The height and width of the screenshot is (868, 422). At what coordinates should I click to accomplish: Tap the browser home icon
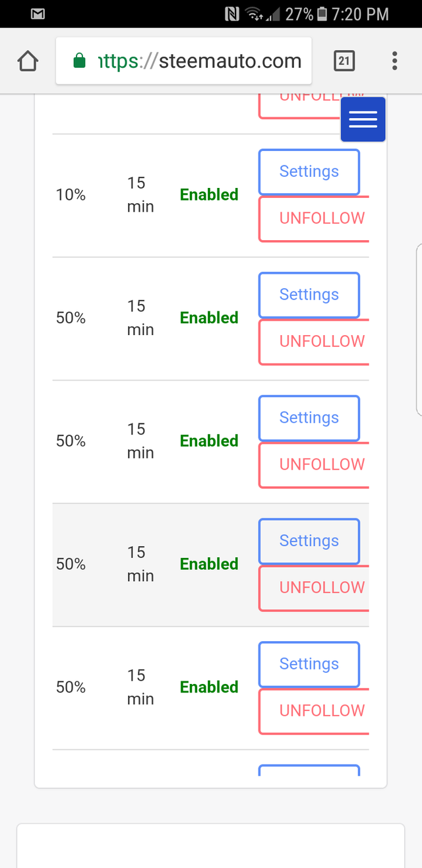pyautogui.click(x=28, y=61)
